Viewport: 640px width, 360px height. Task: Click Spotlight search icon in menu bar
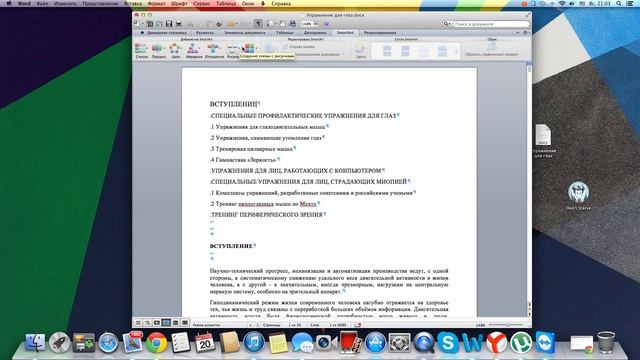(x=619, y=3)
